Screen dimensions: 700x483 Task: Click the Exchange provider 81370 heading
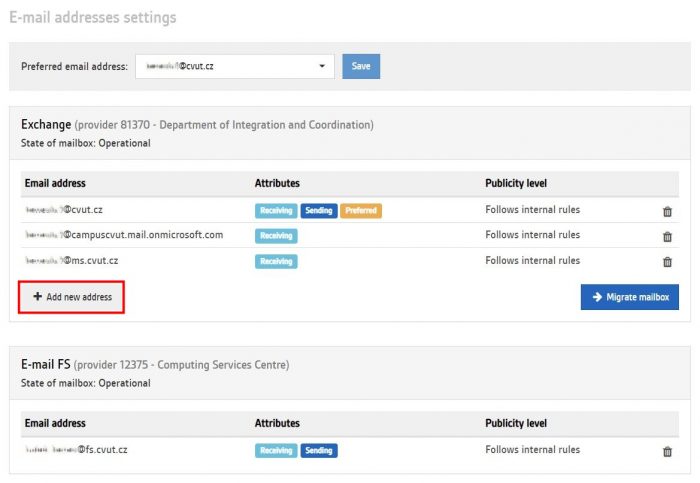pyautogui.click(x=197, y=125)
